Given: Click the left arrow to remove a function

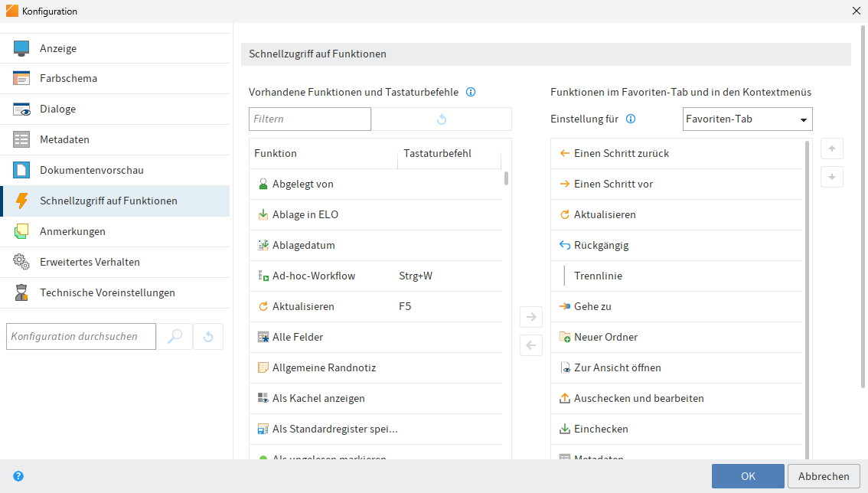Looking at the screenshot, I should (x=531, y=345).
